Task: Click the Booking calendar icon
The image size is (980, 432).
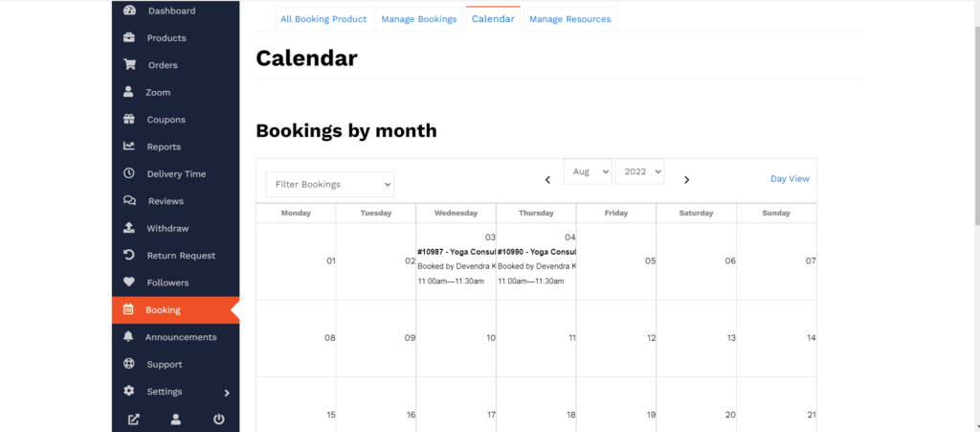Action: pyautogui.click(x=128, y=308)
